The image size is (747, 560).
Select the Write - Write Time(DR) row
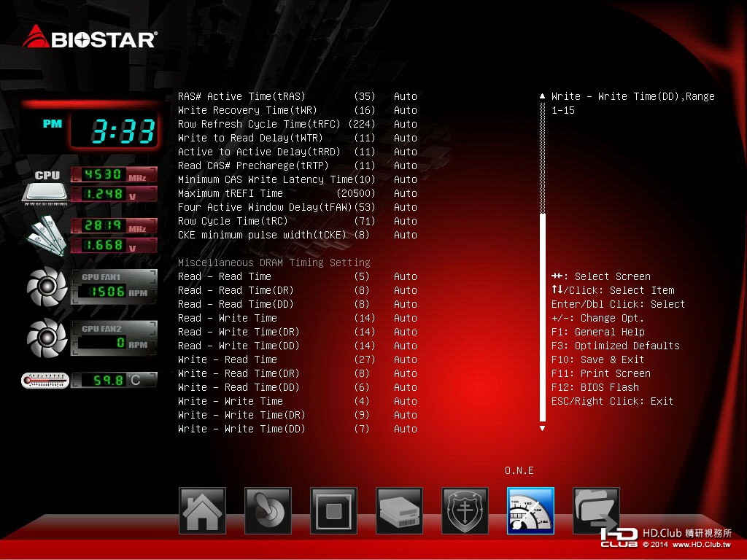pyautogui.click(x=298, y=415)
